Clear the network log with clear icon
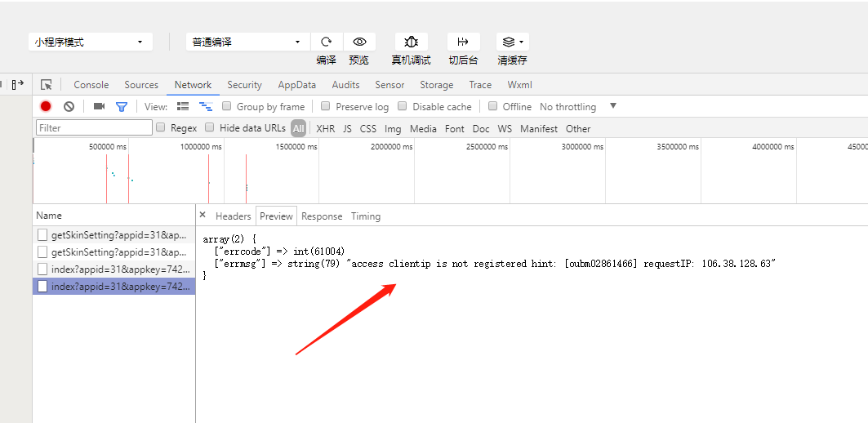 tap(69, 106)
